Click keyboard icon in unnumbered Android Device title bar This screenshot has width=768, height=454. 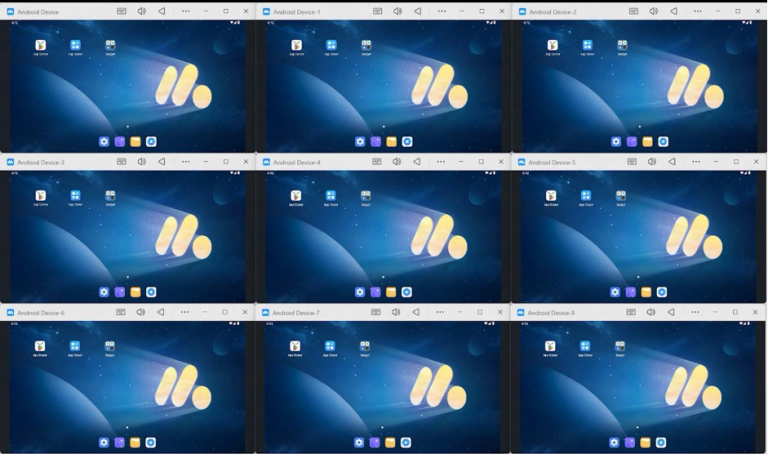(121, 11)
